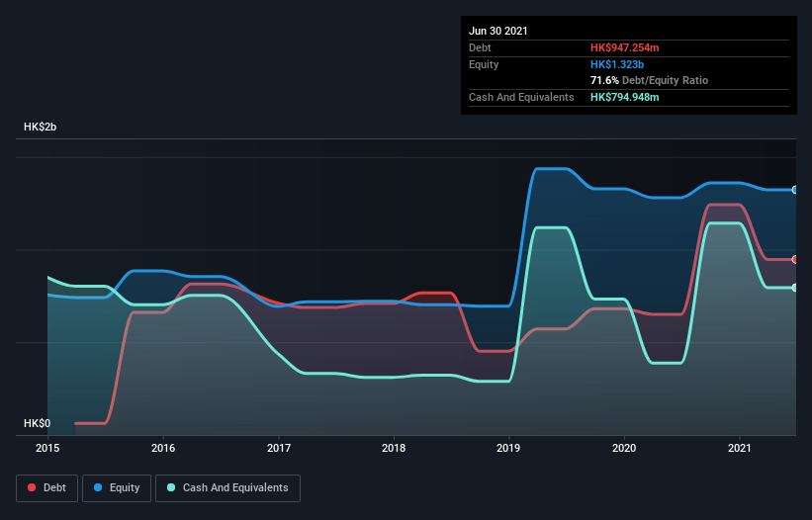The image size is (812, 520).
Task: Select the 2019 x-axis label
Action: (x=508, y=448)
